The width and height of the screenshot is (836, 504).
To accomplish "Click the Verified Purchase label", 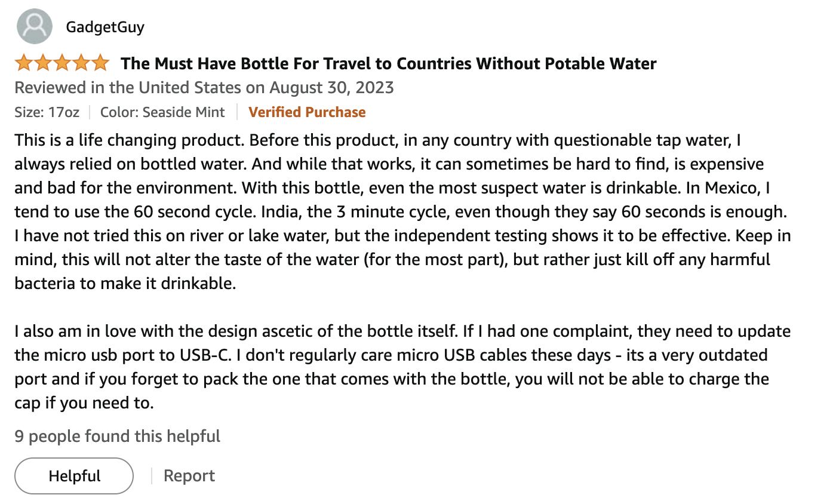I will pyautogui.click(x=307, y=112).
